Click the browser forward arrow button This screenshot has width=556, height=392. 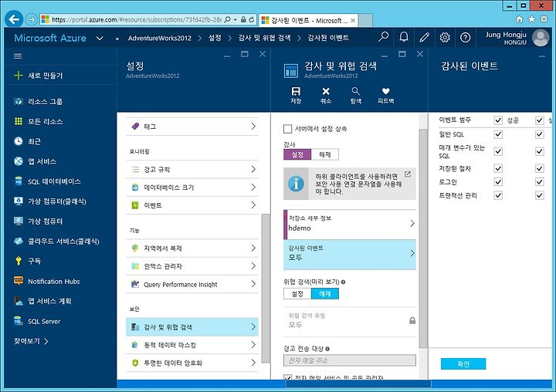pos(31,19)
